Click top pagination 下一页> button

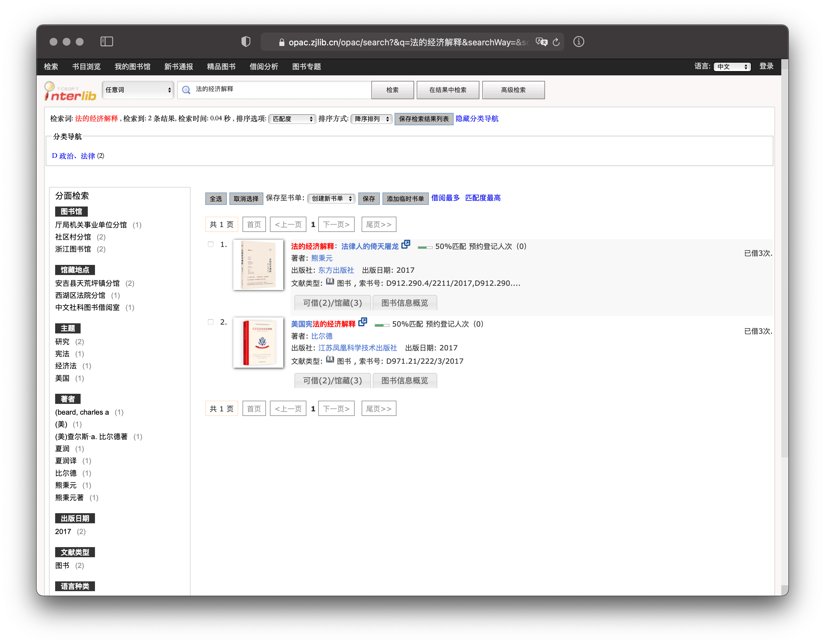click(x=336, y=225)
